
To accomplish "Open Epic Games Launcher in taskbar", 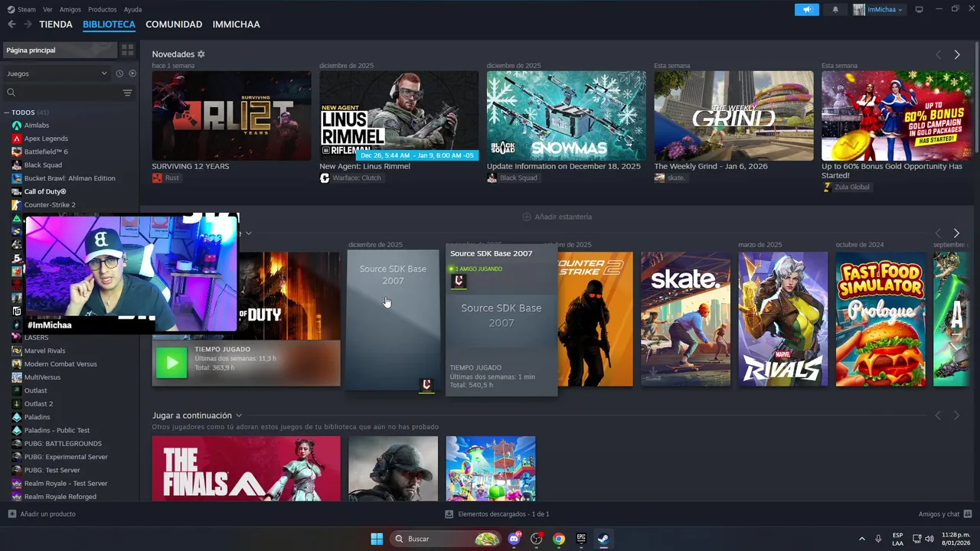I will (x=581, y=539).
